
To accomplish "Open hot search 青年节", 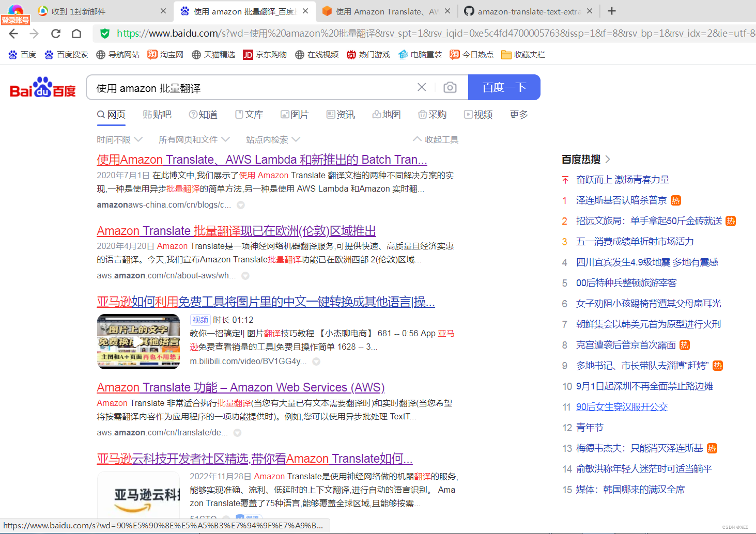I will click(590, 428).
